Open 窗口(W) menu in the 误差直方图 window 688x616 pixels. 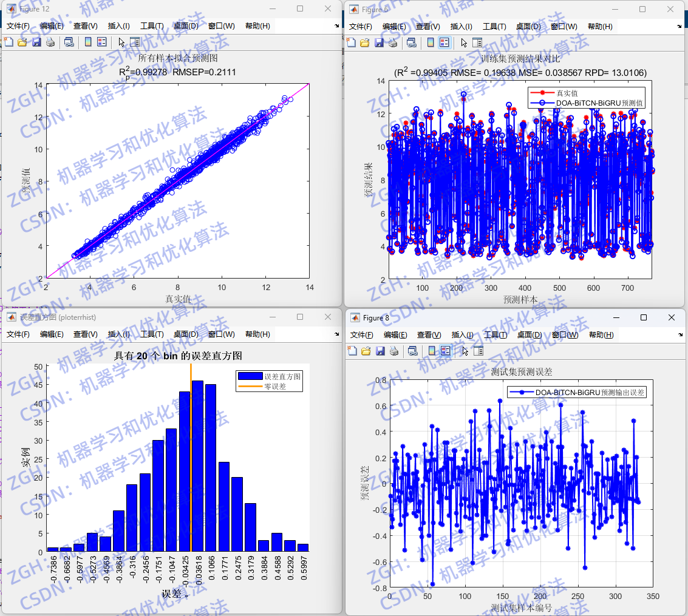click(222, 334)
